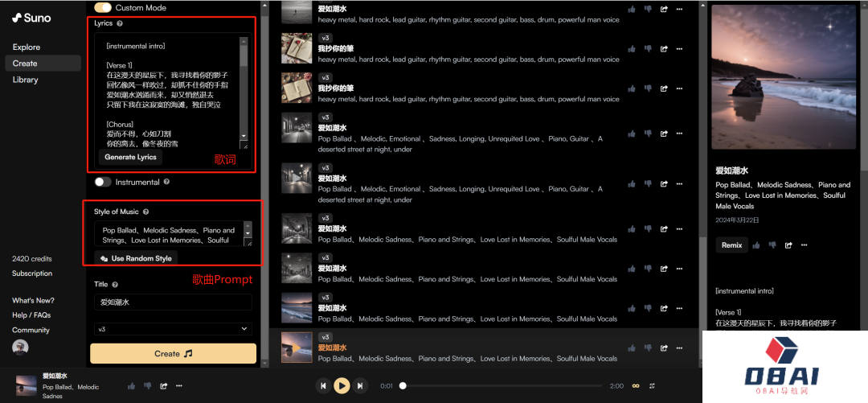This screenshot has width=868, height=403.
Task: Click the Suno logo in the sidebar
Action: click(31, 18)
